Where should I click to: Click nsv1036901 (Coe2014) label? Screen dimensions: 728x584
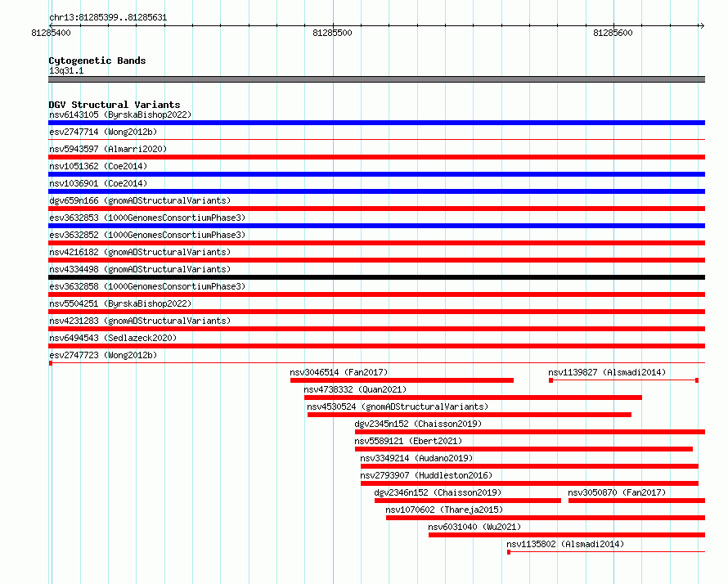point(98,183)
